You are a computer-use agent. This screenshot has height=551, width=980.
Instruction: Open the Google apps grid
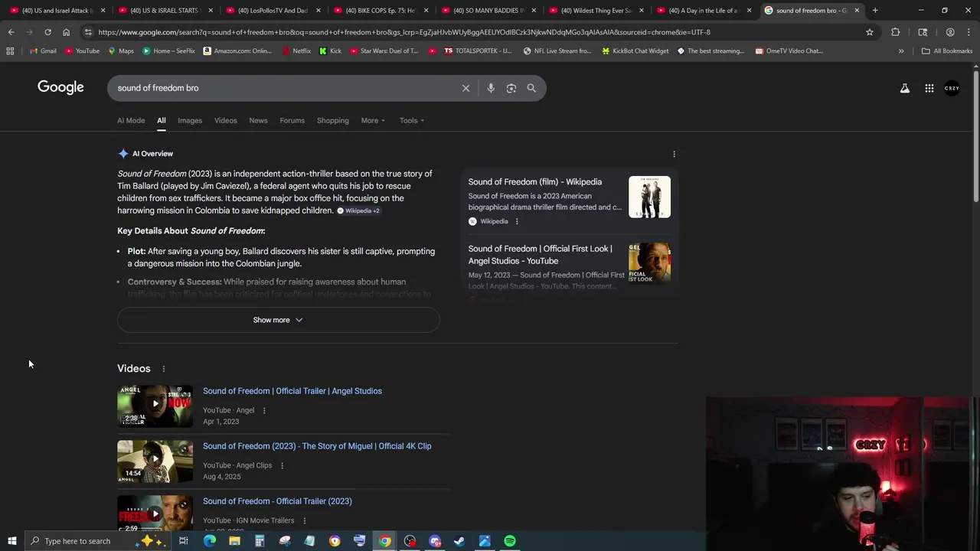[x=929, y=88]
